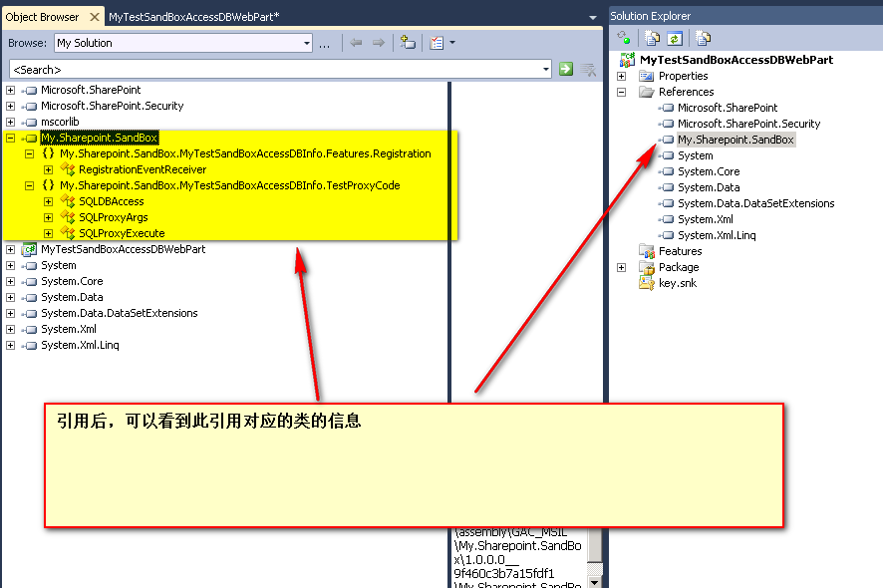The height and width of the screenshot is (588, 883).
Task: Click Add to References toolbar icon
Action: [408, 43]
